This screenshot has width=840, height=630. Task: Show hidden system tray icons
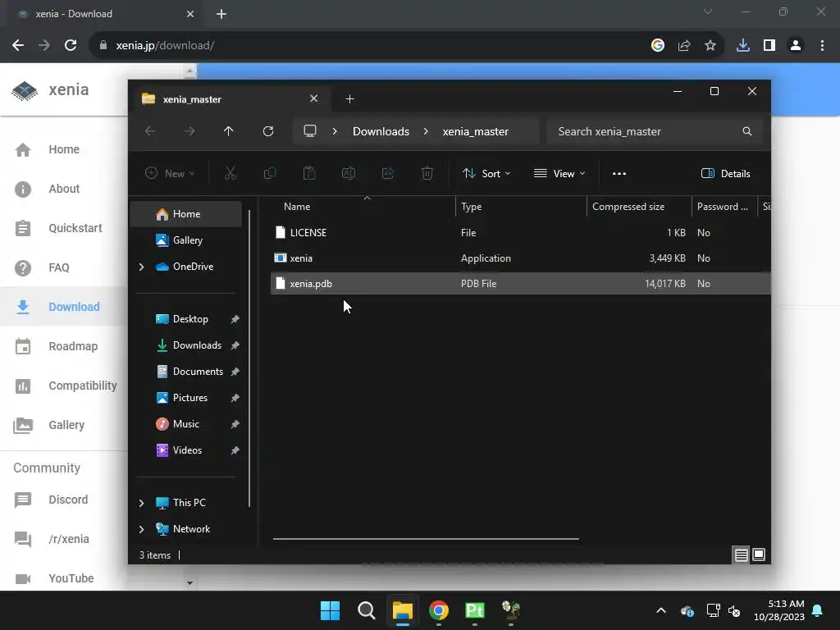[x=661, y=610]
